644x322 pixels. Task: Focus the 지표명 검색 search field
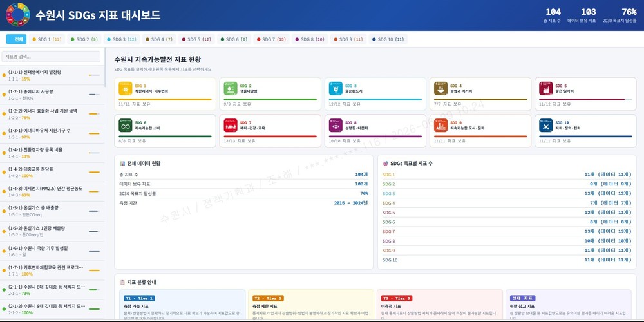click(x=51, y=57)
